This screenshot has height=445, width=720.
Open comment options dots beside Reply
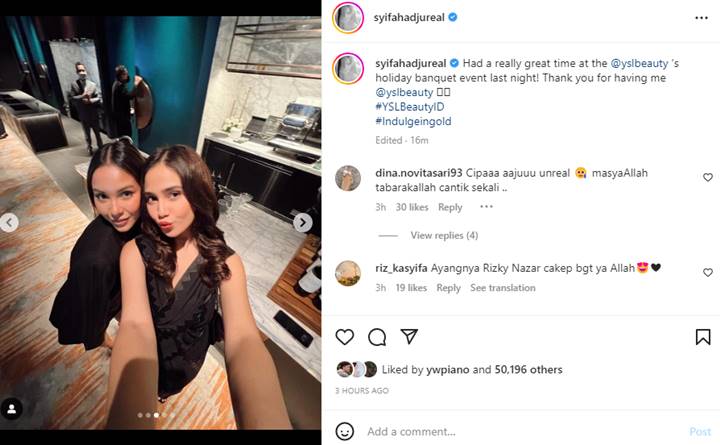click(x=486, y=207)
